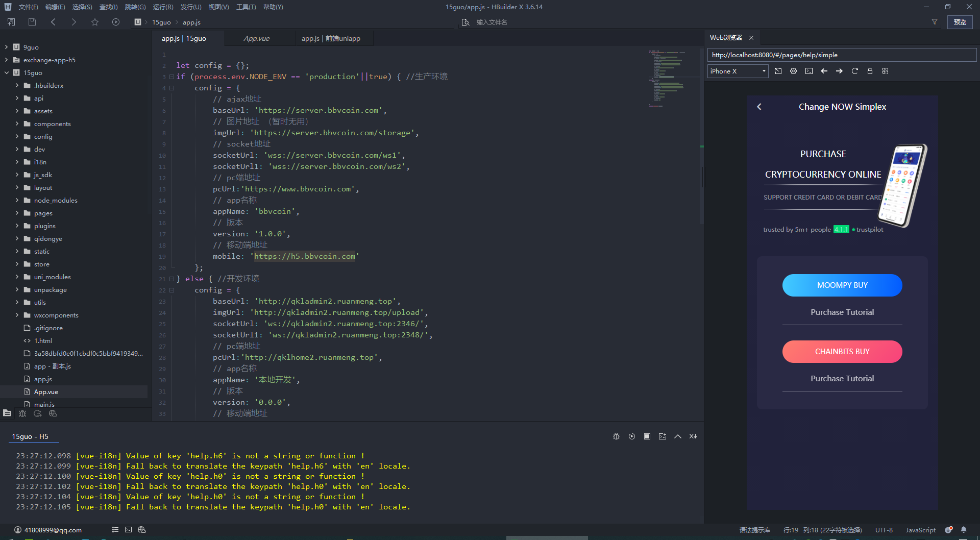This screenshot has height=540, width=980.
Task: Click the run (play) icon in the toolbar
Action: (116, 22)
